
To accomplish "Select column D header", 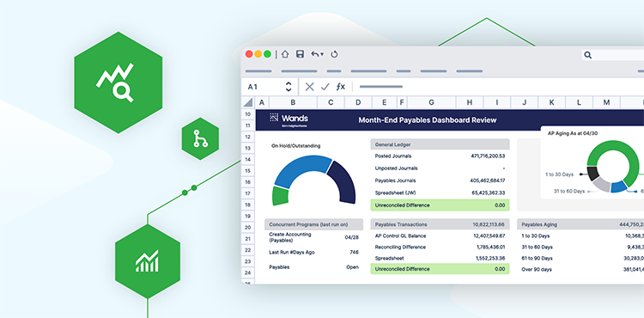I will 358,102.
